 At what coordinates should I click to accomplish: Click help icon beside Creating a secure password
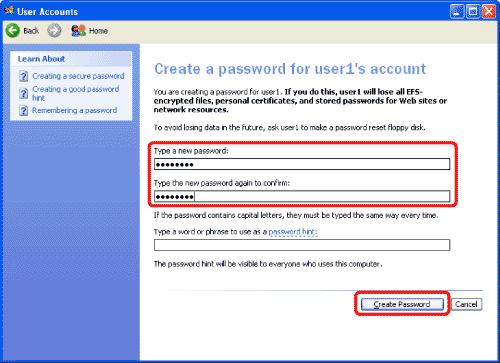click(x=23, y=76)
